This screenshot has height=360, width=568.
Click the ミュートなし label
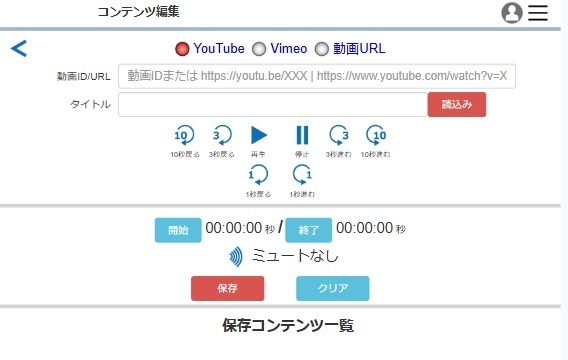coord(295,256)
